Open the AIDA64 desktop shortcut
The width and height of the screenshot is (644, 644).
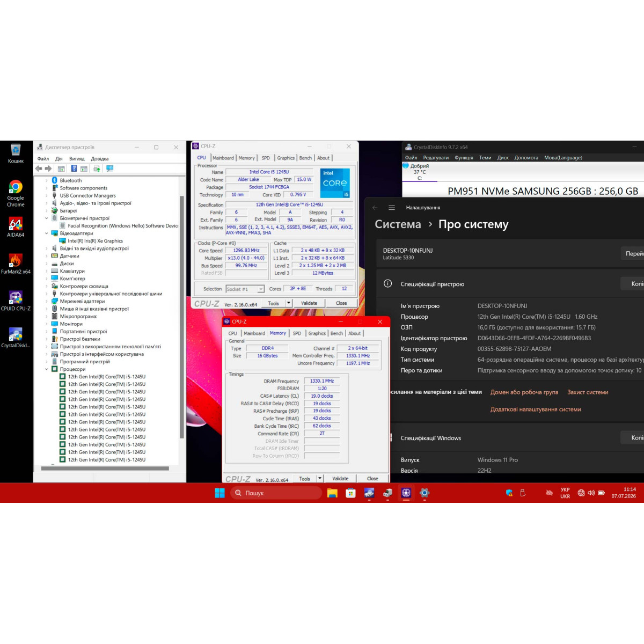pos(16,227)
